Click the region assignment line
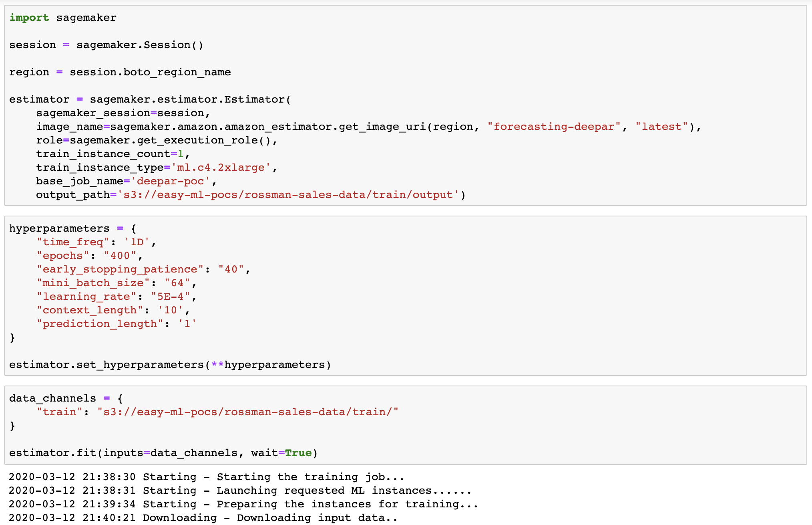Screen dimensions: 812x525 click(x=120, y=72)
